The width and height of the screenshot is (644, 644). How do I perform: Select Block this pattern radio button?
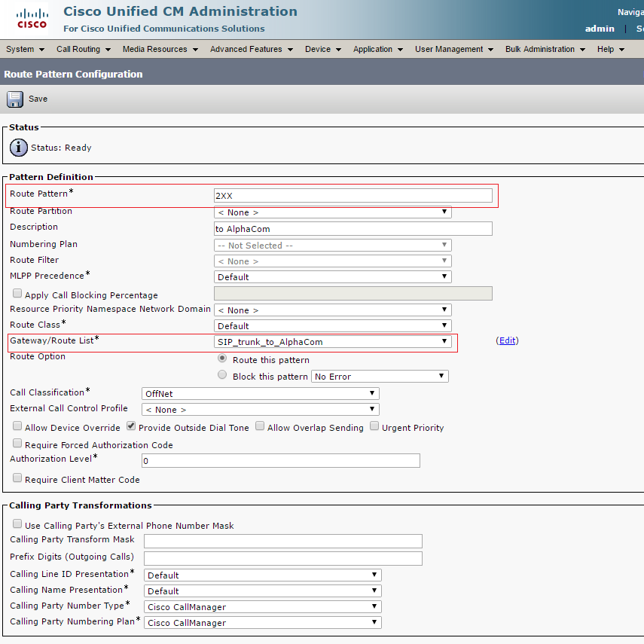click(222, 375)
